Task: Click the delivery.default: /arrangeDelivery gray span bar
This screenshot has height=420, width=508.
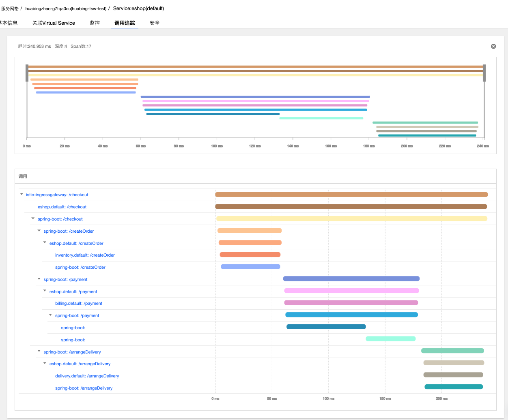Action: 453,375
